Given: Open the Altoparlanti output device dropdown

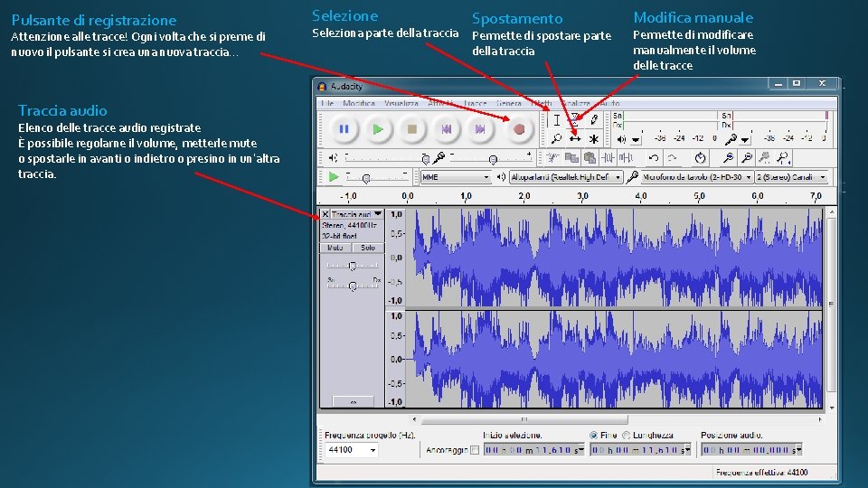Looking at the screenshot, I should (x=566, y=177).
